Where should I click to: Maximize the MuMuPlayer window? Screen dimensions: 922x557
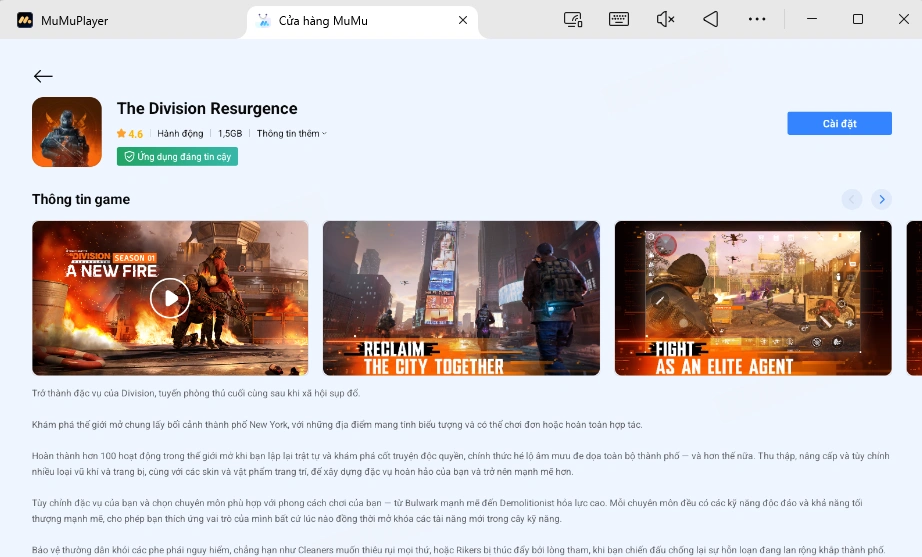click(x=858, y=19)
